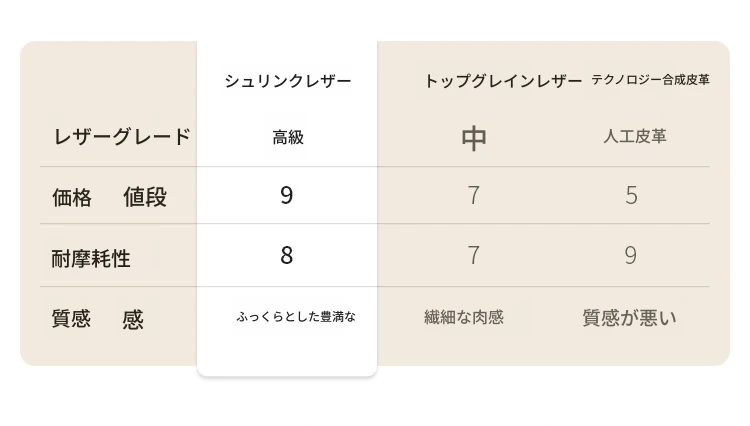Click price score 9 under シュリンクレザー

pos(287,195)
